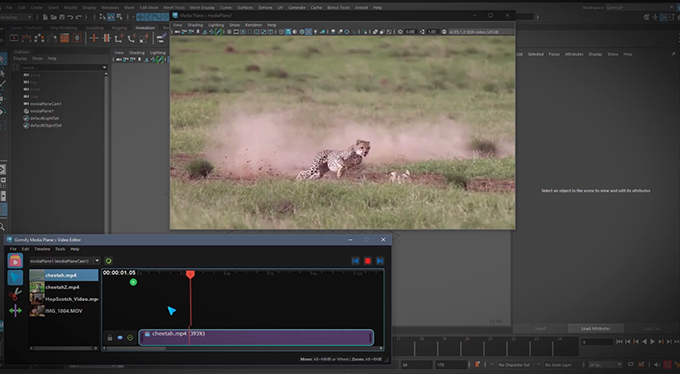Viewport: 680px width, 374px height.
Task: Click the play forward button in Maya playback controls
Action: (652, 342)
